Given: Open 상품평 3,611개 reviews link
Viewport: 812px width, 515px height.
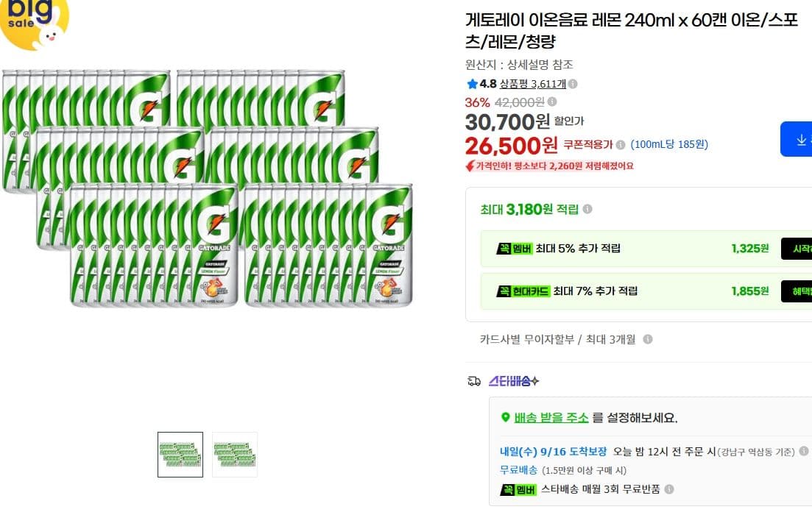Looking at the screenshot, I should [532, 84].
